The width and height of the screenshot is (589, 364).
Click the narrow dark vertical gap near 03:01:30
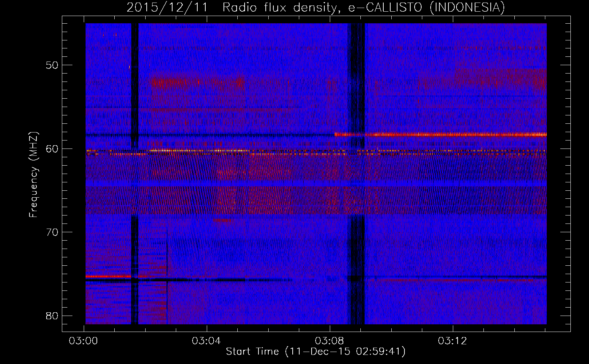click(135, 174)
